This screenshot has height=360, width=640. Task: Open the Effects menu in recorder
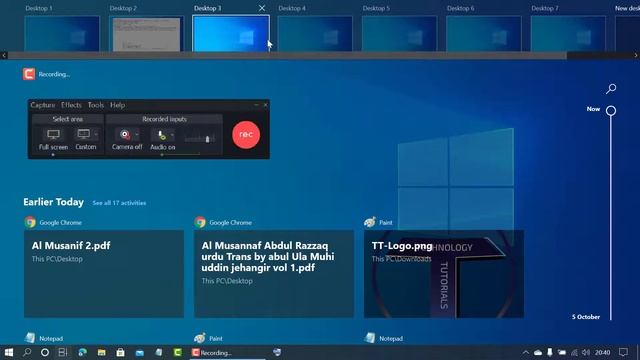click(71, 105)
